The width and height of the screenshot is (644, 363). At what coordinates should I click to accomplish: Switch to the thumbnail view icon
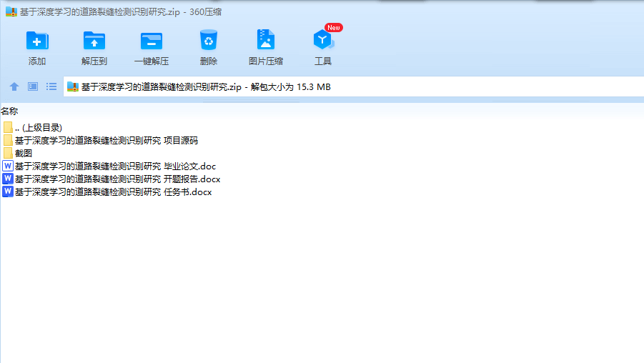tap(33, 86)
